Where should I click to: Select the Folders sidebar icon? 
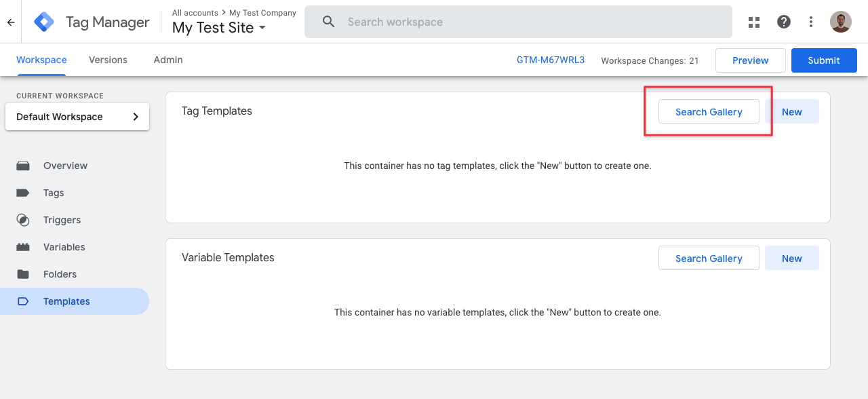tap(23, 274)
